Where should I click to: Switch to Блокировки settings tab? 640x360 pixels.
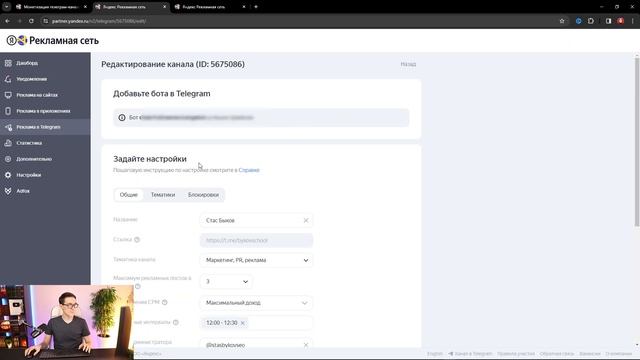203,195
